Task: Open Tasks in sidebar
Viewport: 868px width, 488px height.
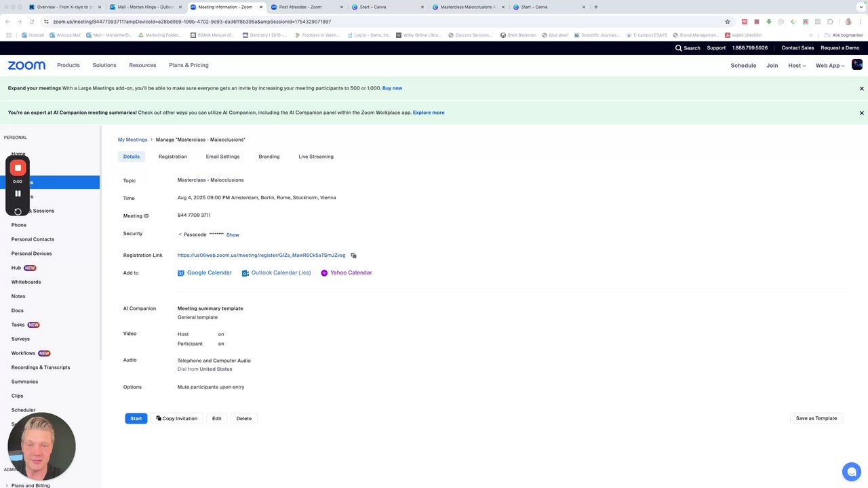Action: [18, 325]
